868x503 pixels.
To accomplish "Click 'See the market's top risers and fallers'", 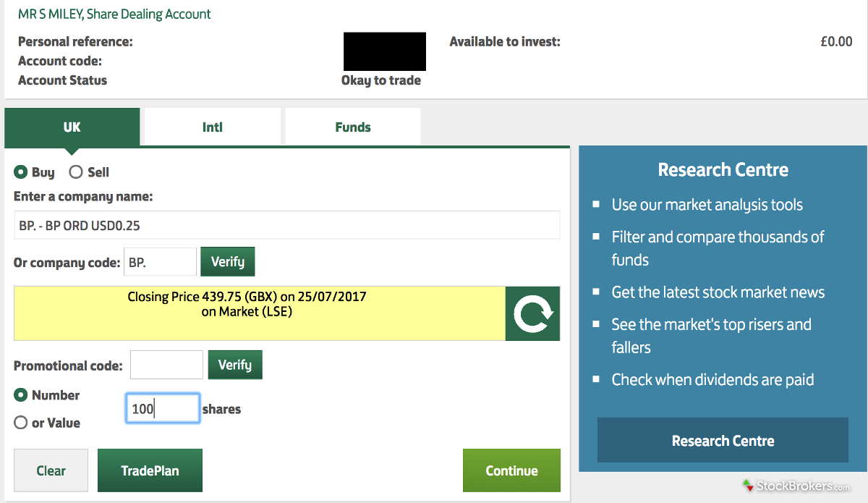I will click(x=711, y=336).
